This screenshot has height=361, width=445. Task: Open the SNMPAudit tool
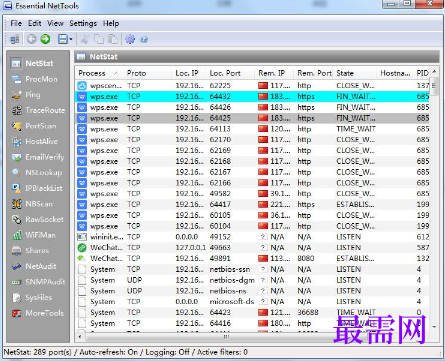(38, 282)
